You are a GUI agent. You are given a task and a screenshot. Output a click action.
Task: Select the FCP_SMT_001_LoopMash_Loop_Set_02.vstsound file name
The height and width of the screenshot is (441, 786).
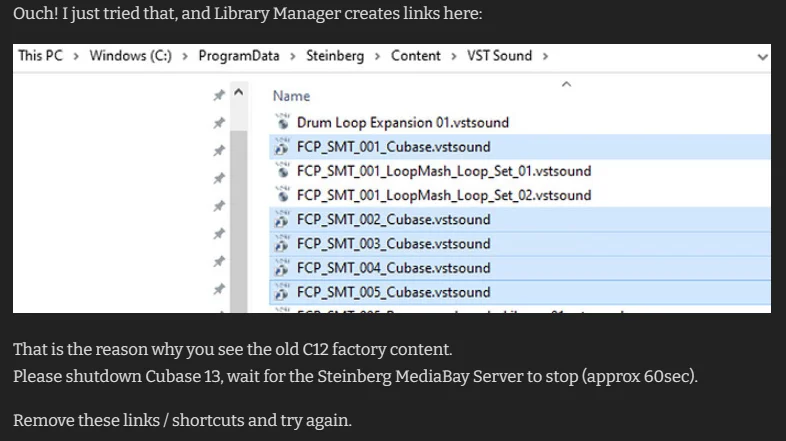click(x=444, y=195)
